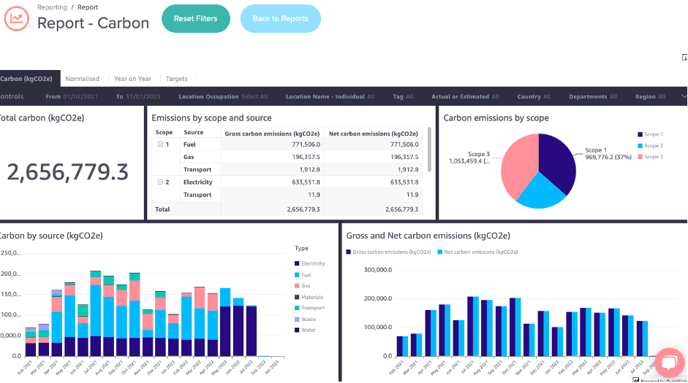This screenshot has width=688, height=383.
Task: Toggle Net carbon emissions legend entry
Action: coord(478,252)
